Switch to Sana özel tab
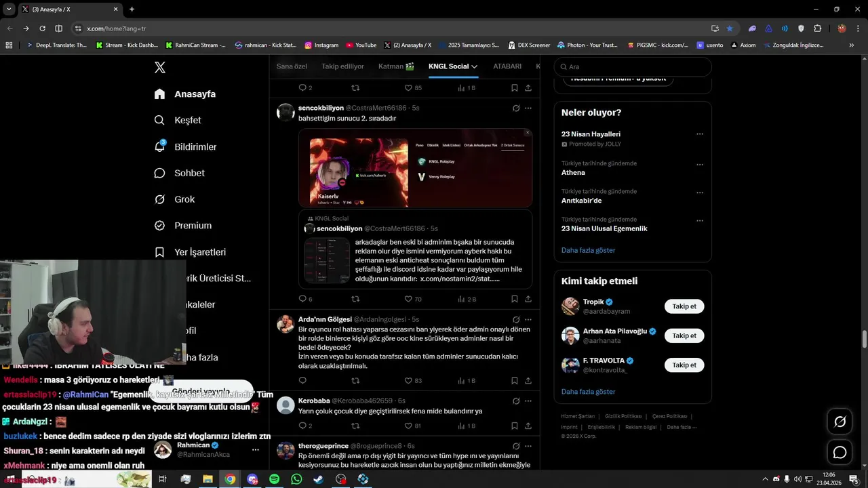This screenshot has width=868, height=488. pos(292,66)
